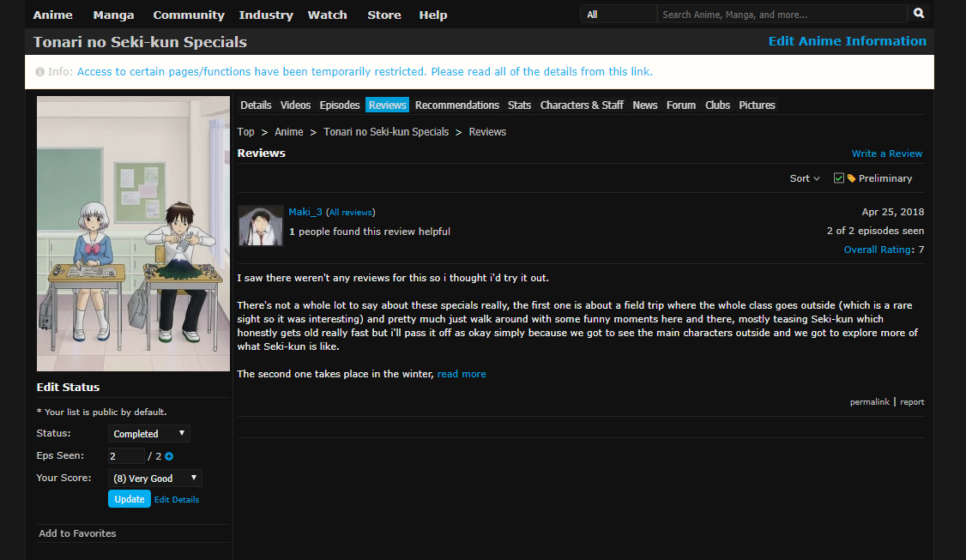This screenshot has height=560, width=966.
Task: Switch to the News tab
Action: (x=645, y=105)
